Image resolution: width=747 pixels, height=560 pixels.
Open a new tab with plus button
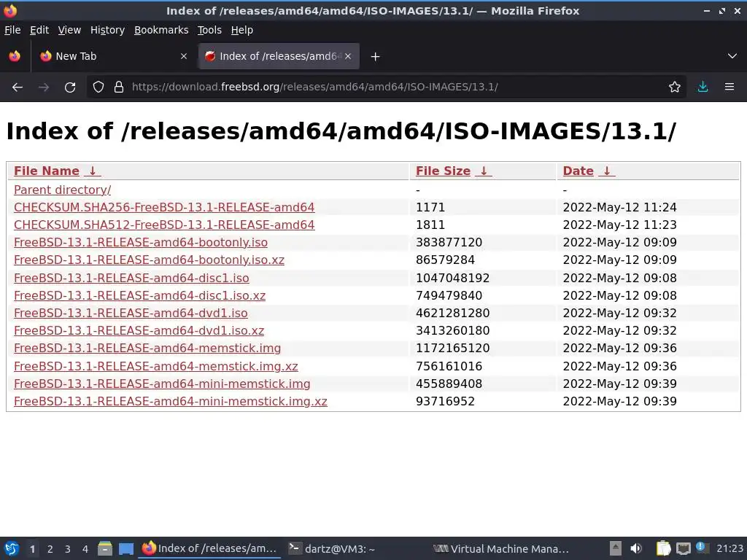[x=376, y=57]
